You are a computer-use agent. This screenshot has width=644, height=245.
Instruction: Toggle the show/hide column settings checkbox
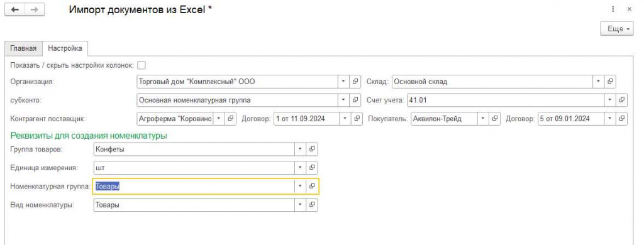pos(142,65)
